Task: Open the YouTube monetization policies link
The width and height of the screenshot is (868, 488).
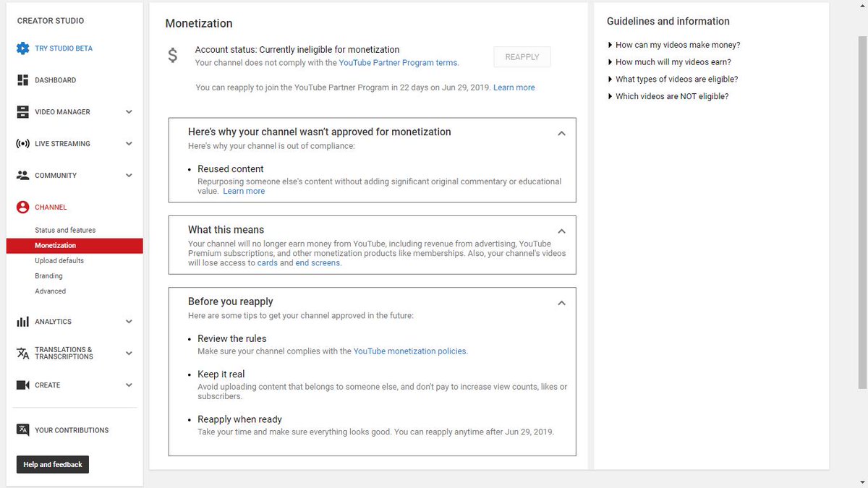Action: 410,351
